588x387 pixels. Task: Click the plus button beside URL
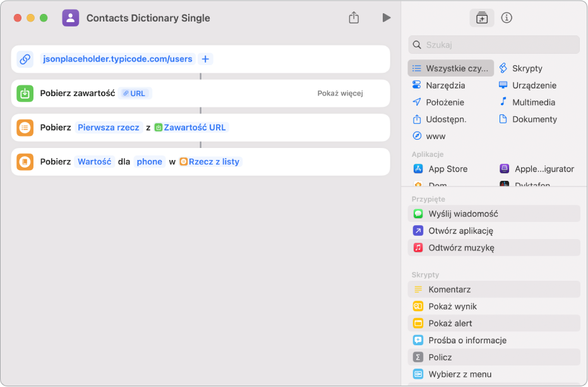click(x=205, y=59)
